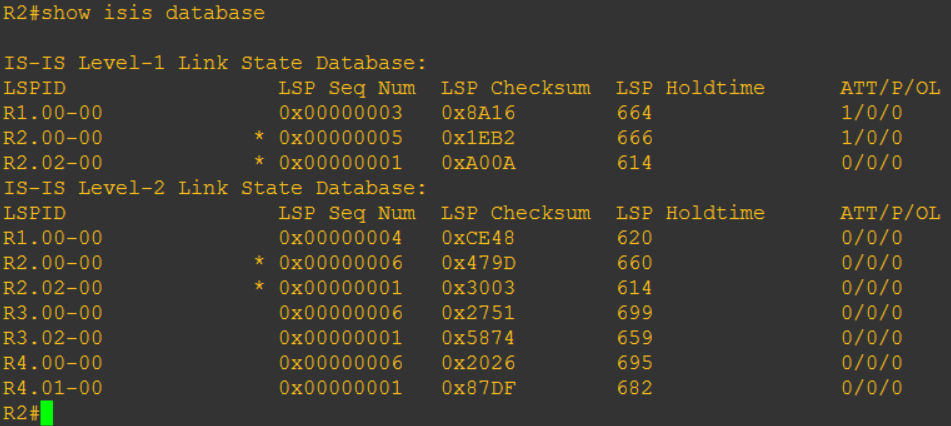Image resolution: width=951 pixels, height=426 pixels.
Task: Click the holdtime value 620
Action: (x=634, y=238)
